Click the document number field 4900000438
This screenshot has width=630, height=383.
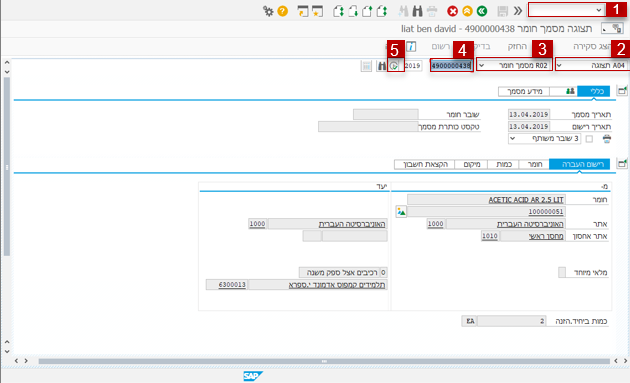click(451, 66)
